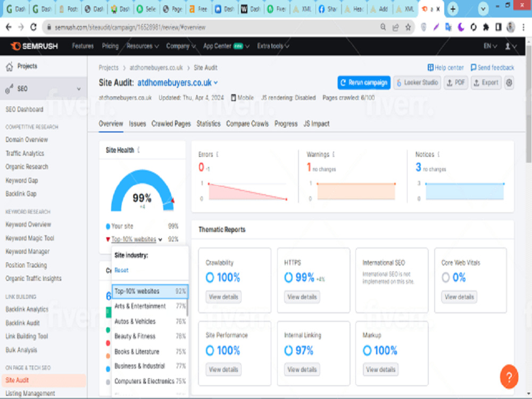
Task: View details for Site Performance
Action: (223, 370)
